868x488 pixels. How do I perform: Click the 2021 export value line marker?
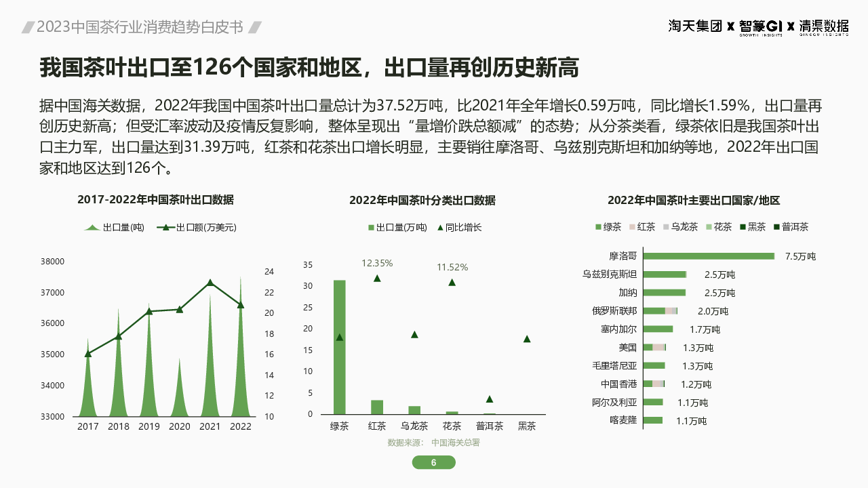[210, 283]
